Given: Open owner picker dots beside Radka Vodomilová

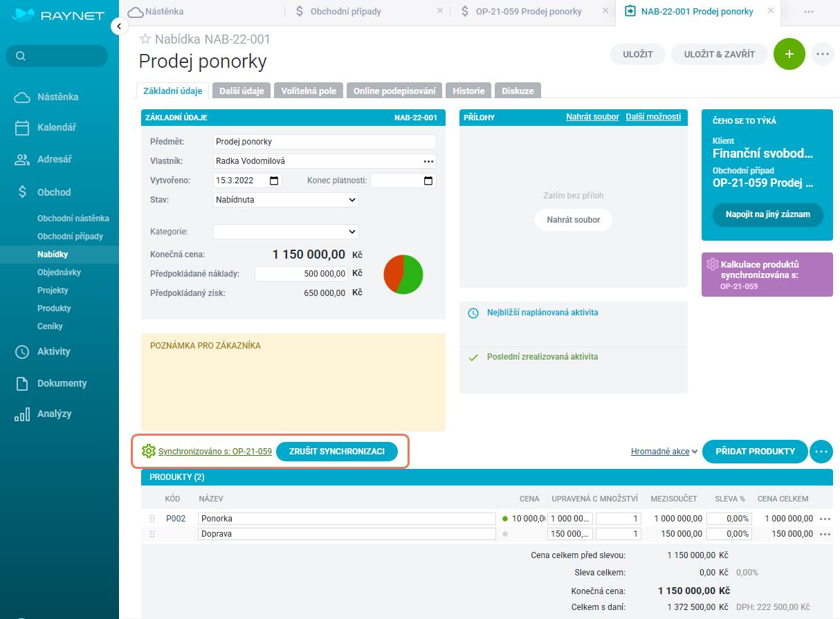Looking at the screenshot, I should pyautogui.click(x=428, y=161).
